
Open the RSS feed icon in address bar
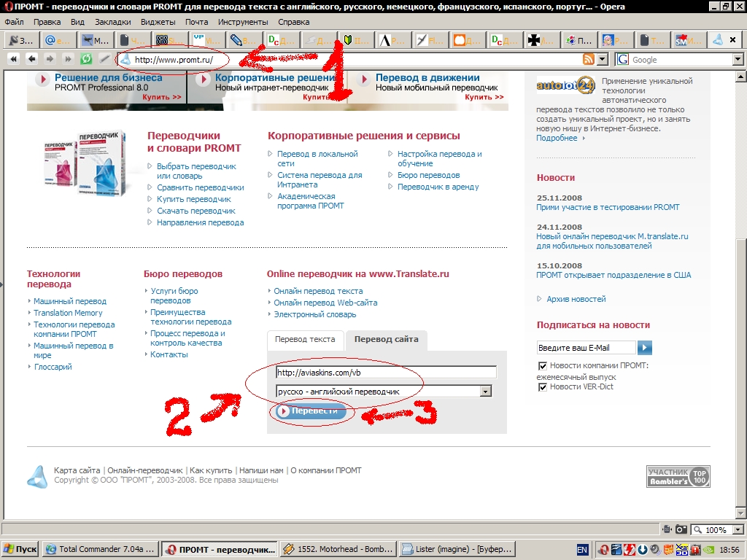(589, 59)
